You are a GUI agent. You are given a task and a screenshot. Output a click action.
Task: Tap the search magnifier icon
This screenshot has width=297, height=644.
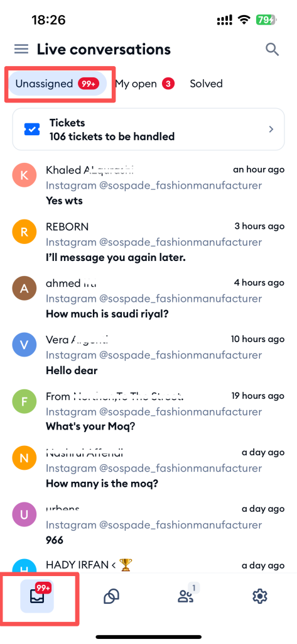point(272,50)
